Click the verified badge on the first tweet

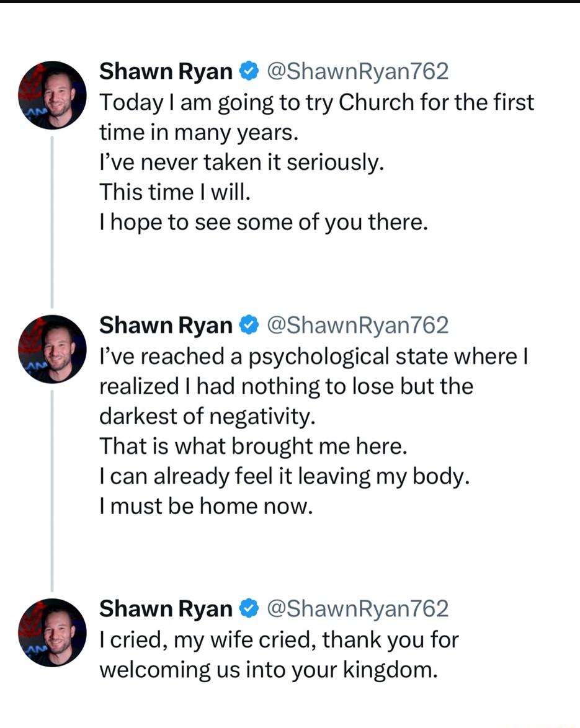248,71
